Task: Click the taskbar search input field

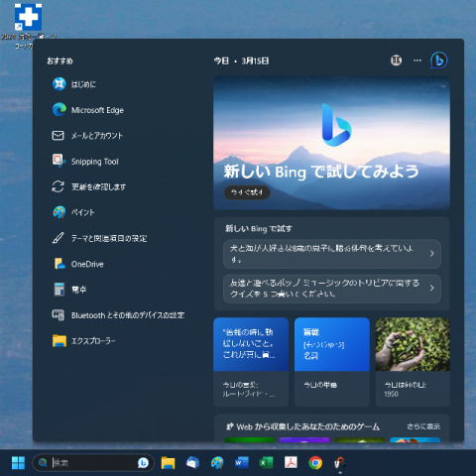Action: click(x=94, y=463)
